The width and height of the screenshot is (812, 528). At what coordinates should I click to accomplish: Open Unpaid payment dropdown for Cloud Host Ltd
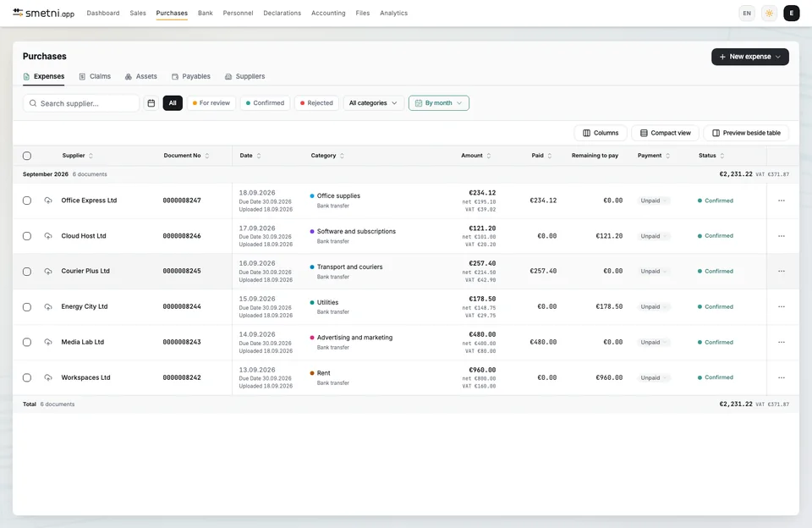[x=654, y=236]
